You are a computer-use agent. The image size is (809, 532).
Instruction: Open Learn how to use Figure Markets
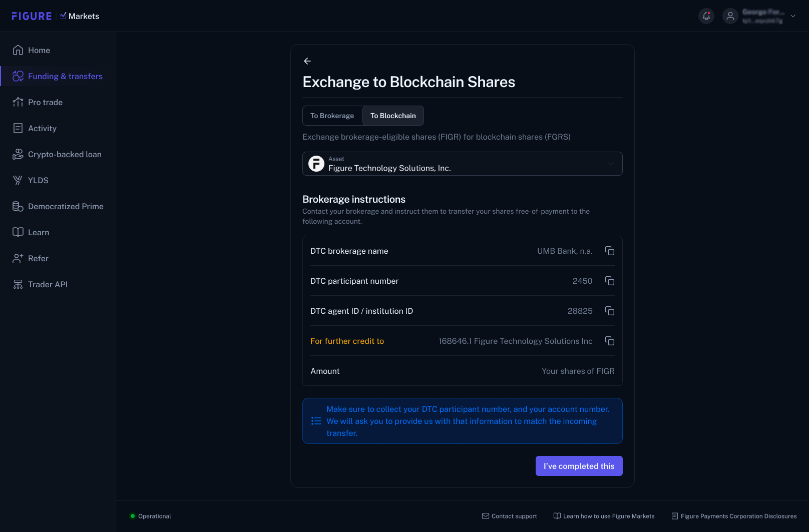[x=604, y=516]
